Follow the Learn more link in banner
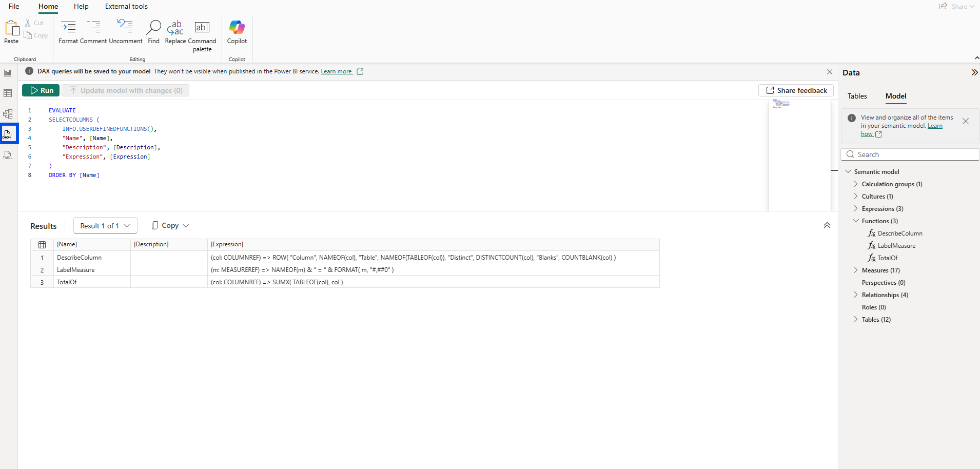The image size is (980, 469). [337, 72]
